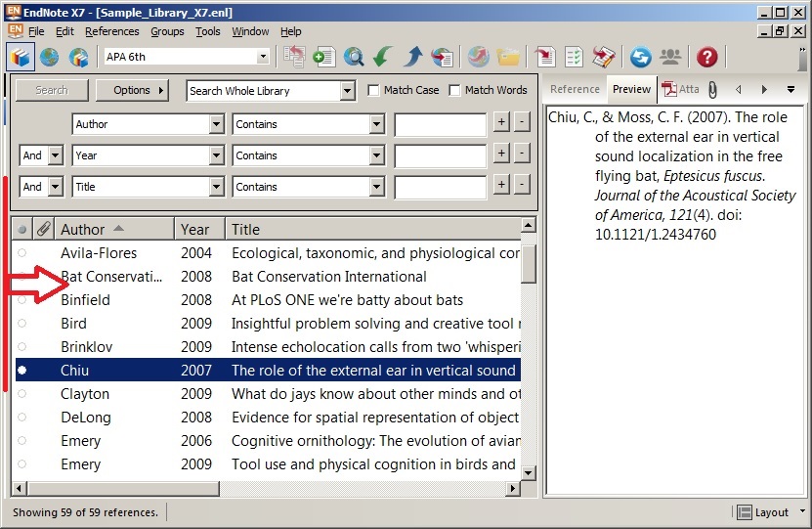
Task: Click the blue Sync Library icon
Action: pos(640,57)
